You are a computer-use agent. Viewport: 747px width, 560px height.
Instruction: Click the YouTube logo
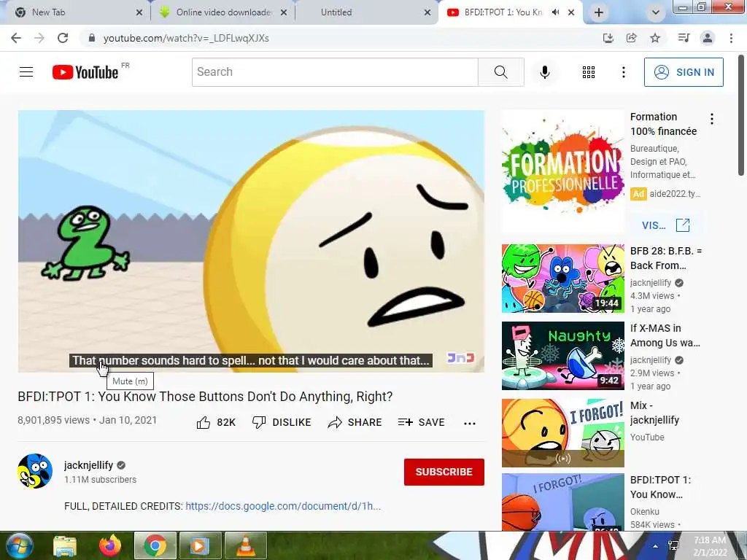coord(86,72)
